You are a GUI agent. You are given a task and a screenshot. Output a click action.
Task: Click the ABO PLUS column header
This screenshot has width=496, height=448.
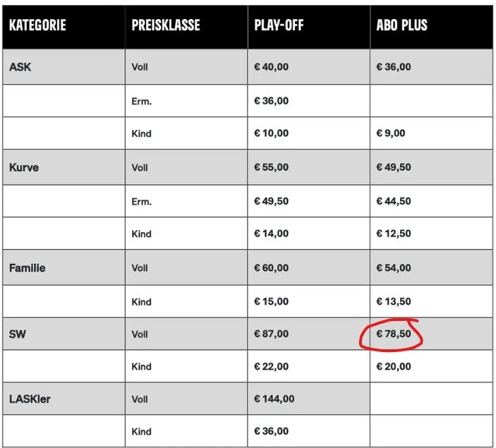coord(401,25)
